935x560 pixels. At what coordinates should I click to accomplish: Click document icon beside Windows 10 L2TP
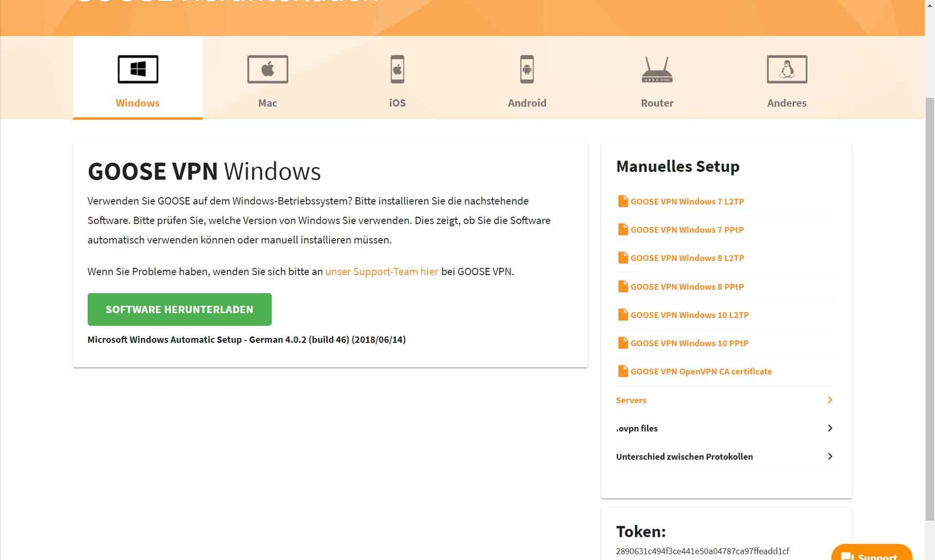[x=622, y=315]
